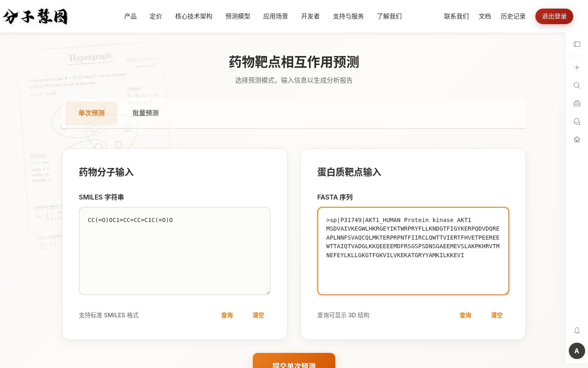Screen dimensions: 588x368
Task: Open the 了解我们 menu item
Action: coord(389,16)
